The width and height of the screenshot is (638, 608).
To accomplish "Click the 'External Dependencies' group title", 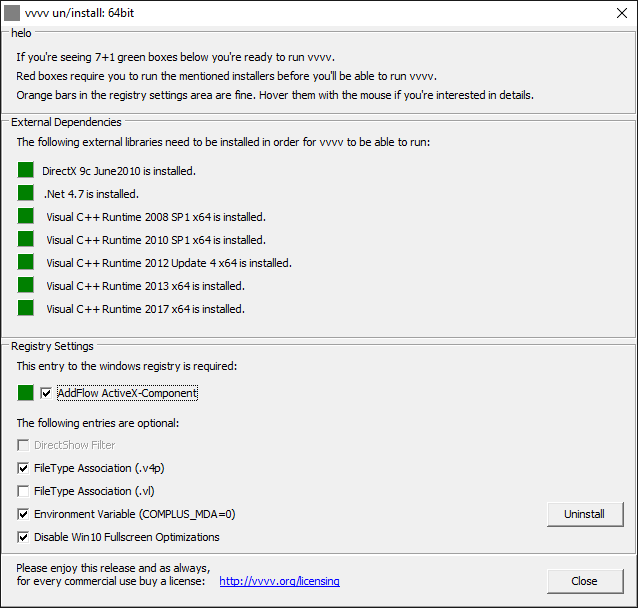I will [x=66, y=122].
